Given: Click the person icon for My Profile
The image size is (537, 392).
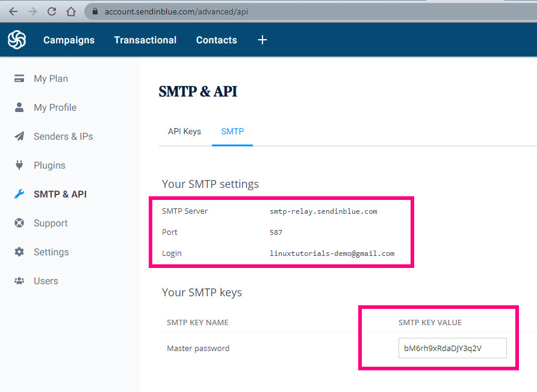Looking at the screenshot, I should [x=19, y=107].
